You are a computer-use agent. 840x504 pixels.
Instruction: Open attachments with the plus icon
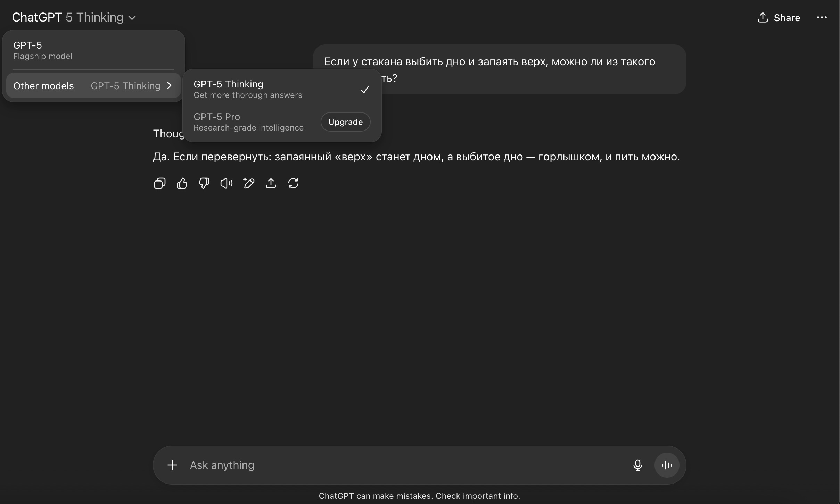point(172,465)
